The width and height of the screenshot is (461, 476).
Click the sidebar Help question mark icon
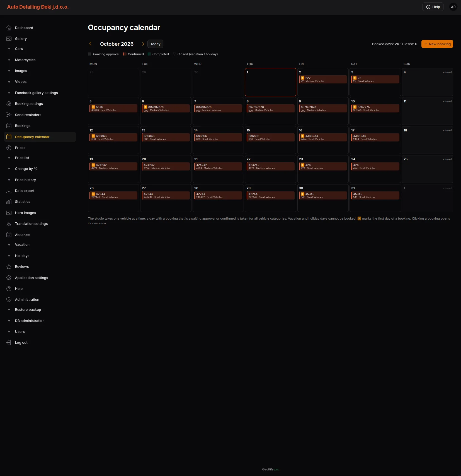[x=9, y=289]
